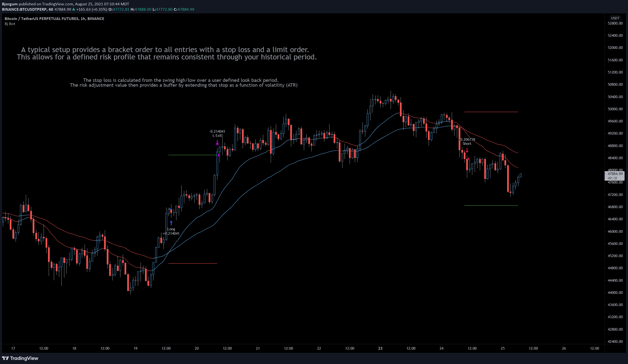Select the 'L Exit' trade label
The image size is (628, 364).
click(x=217, y=135)
